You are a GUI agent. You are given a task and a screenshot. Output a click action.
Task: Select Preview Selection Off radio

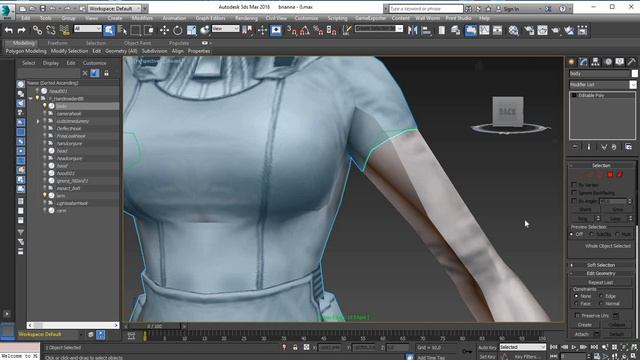tap(572, 234)
